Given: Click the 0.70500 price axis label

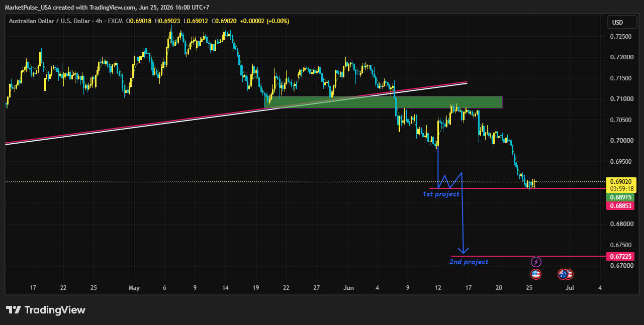Looking at the screenshot, I should click(x=621, y=120).
